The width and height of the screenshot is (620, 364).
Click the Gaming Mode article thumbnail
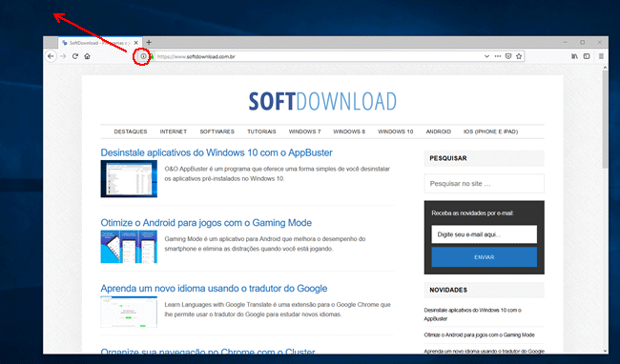(129, 247)
